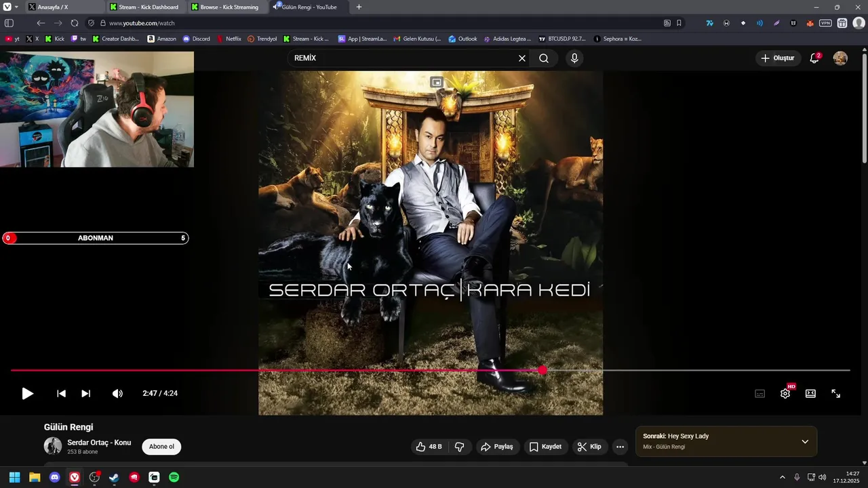Open a new browser tab

click(x=359, y=7)
